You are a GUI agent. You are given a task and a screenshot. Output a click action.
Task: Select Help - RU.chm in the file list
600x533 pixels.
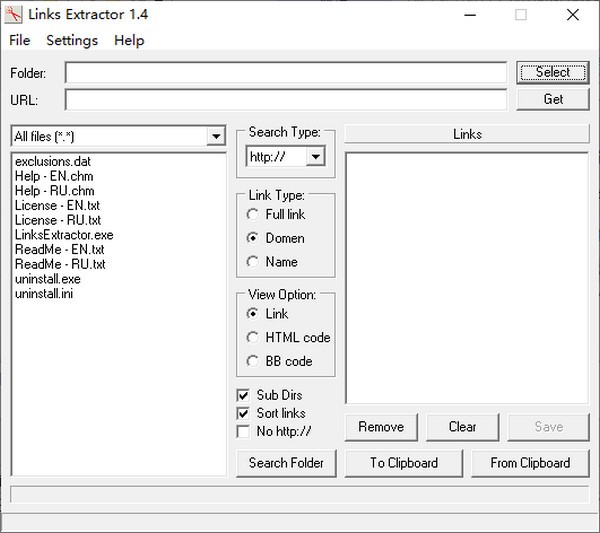(x=54, y=191)
